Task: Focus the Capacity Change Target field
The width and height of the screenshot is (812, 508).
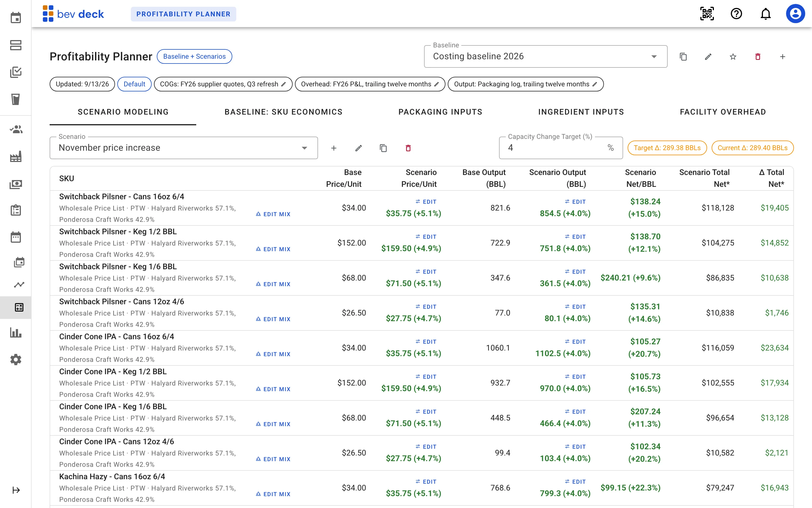Action: 561,148
